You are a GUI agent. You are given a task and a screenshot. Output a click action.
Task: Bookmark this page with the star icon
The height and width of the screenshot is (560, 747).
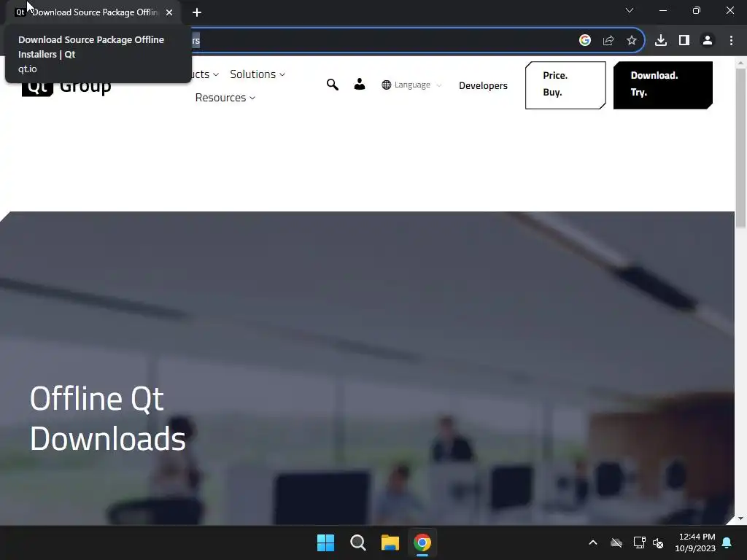tap(632, 41)
